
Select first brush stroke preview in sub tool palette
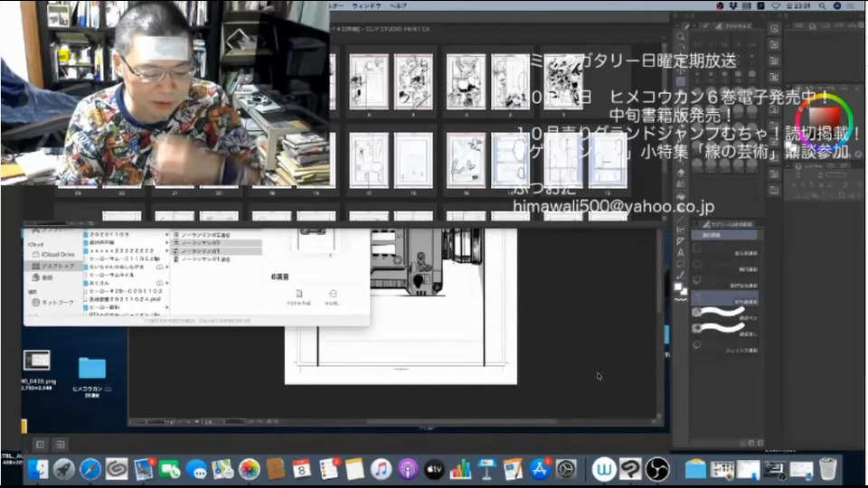[725, 312]
